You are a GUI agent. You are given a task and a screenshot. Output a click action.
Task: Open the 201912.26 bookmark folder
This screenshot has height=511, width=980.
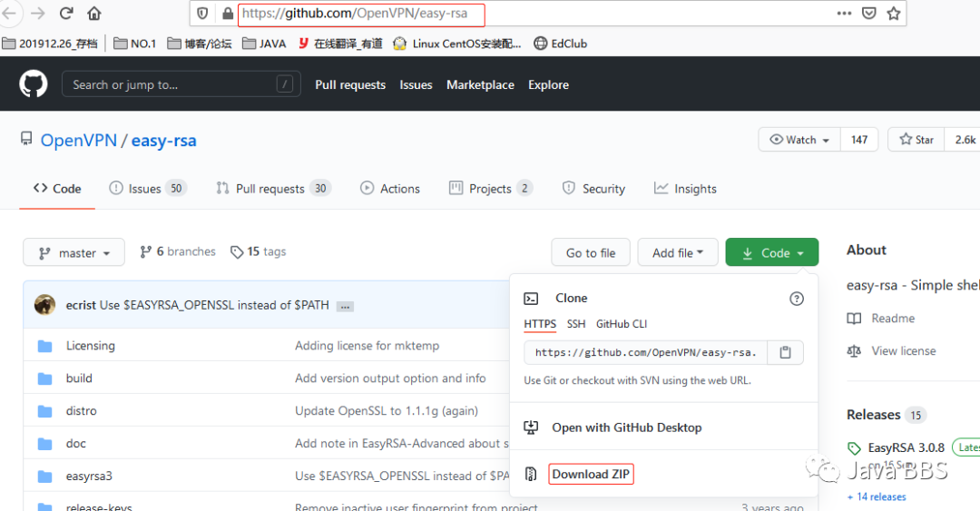[50, 44]
